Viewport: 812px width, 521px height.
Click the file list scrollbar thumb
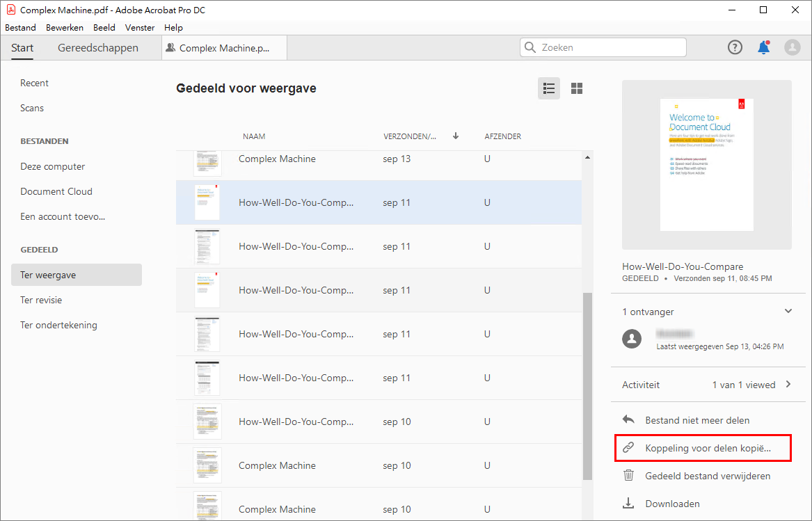(587, 386)
